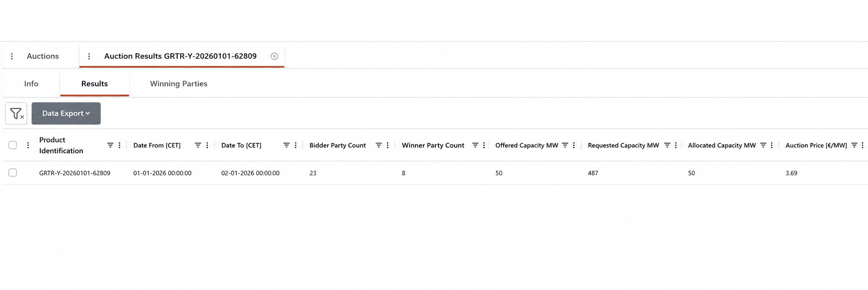Open Auctions tab options menu dots

12,56
